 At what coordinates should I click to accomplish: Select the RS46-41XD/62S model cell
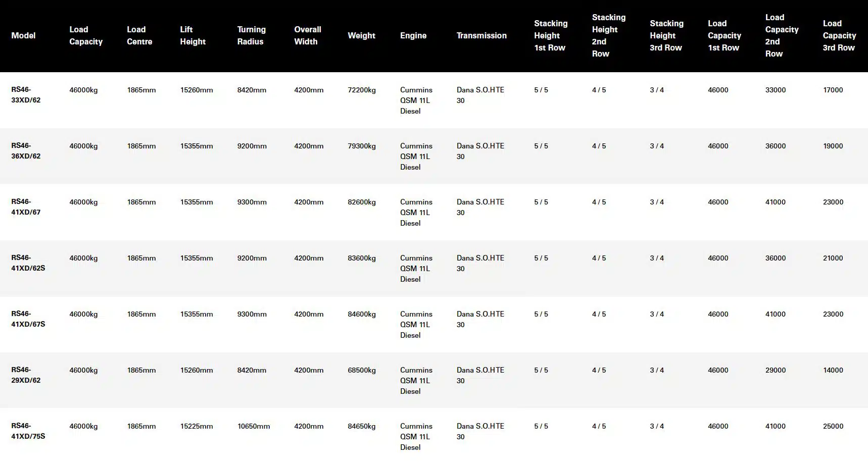(x=28, y=263)
